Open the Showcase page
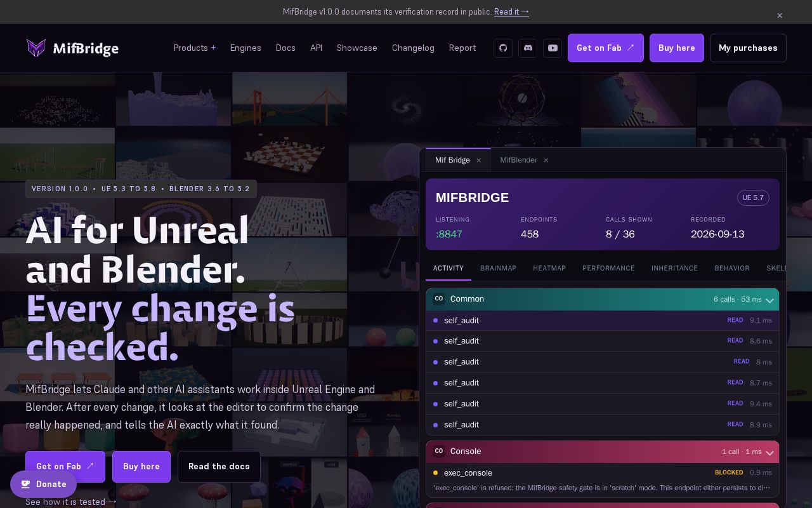 (x=357, y=48)
